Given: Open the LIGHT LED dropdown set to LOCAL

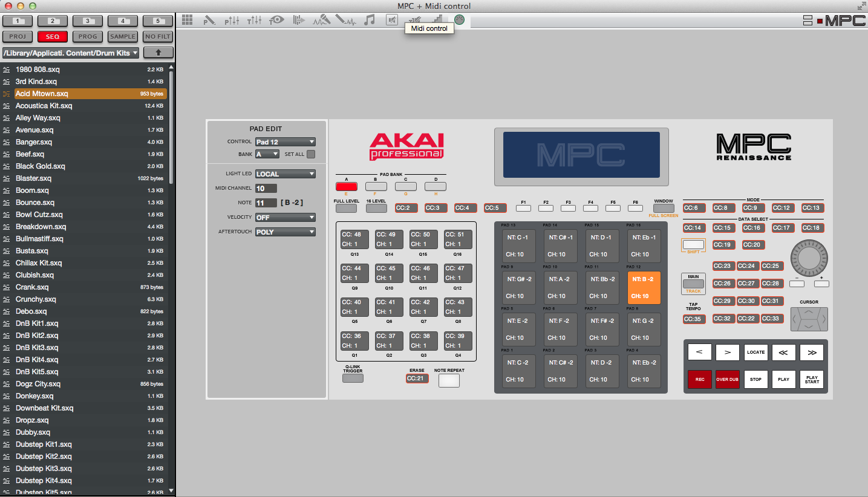Looking at the screenshot, I should pos(285,174).
